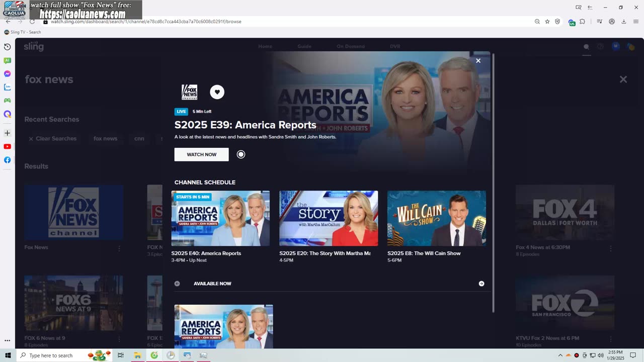Switch to the On Demand tab

click(351, 46)
